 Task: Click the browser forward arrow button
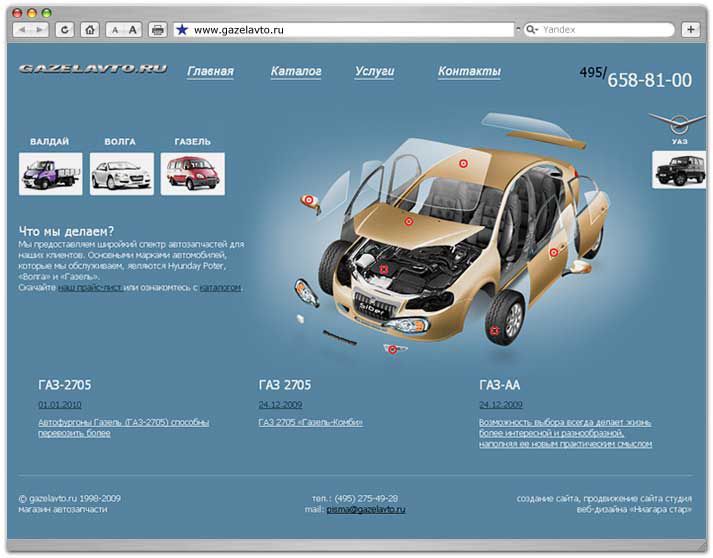pyautogui.click(x=40, y=30)
